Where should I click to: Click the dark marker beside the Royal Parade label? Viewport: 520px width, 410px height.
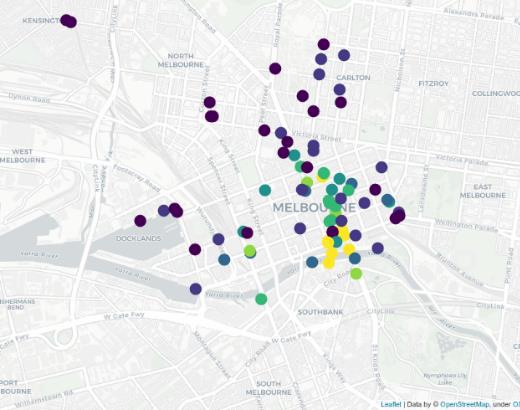[275, 69]
